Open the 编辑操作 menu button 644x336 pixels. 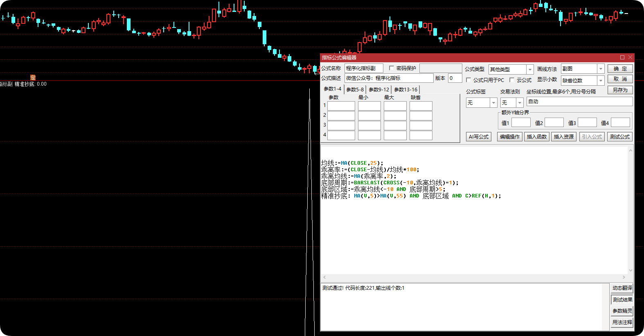[510, 137]
